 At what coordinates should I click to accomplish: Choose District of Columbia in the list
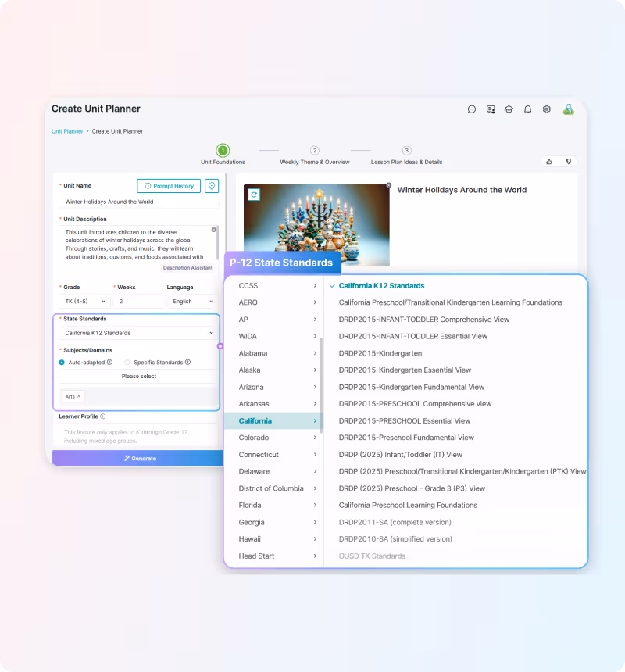point(274,488)
